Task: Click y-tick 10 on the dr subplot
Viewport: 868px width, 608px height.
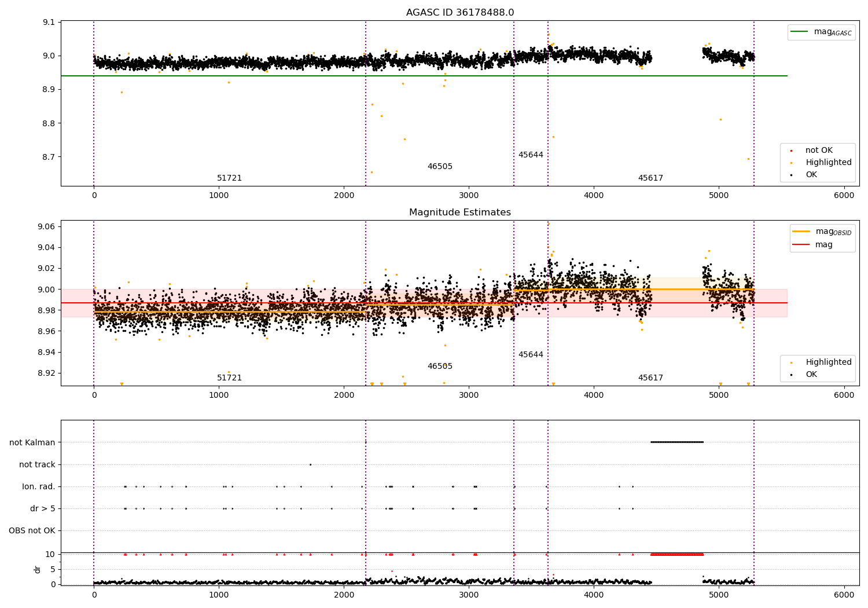Action: (50, 555)
